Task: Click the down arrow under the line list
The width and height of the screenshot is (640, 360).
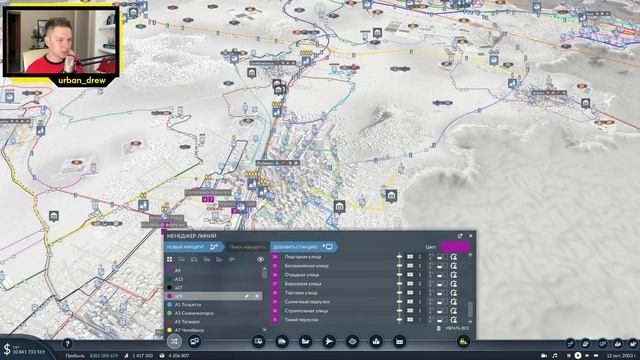Action: pos(264,330)
